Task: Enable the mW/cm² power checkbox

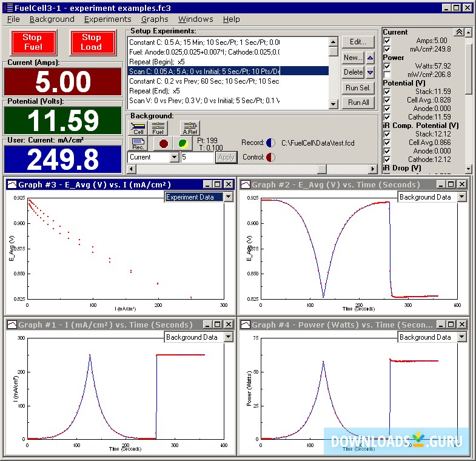Action: click(387, 74)
